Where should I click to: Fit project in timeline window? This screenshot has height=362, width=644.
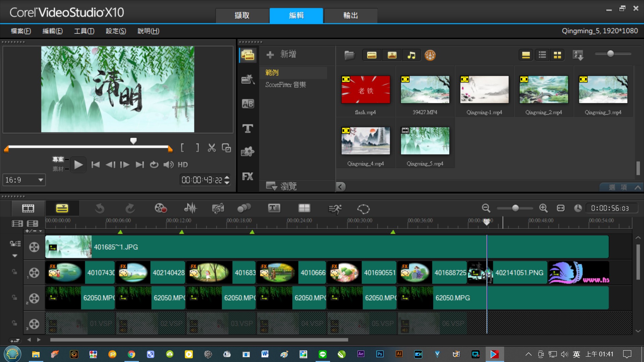pos(560,208)
